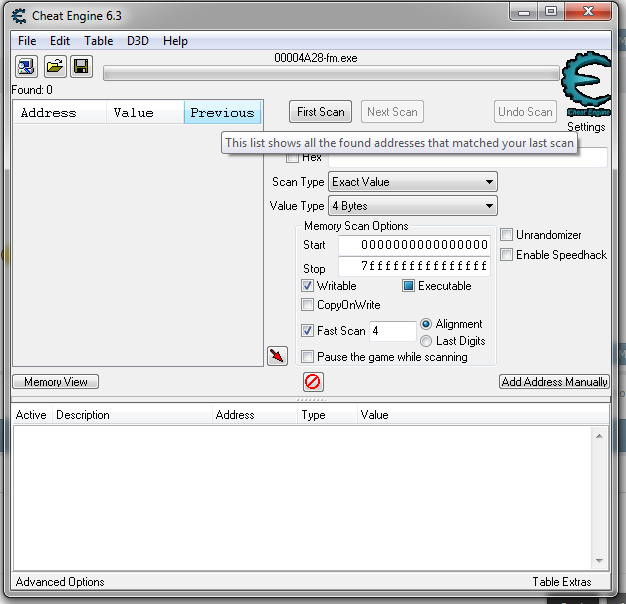This screenshot has height=604, width=626.
Task: Click the 00004A28-fm.exe process label
Action: tap(316, 58)
